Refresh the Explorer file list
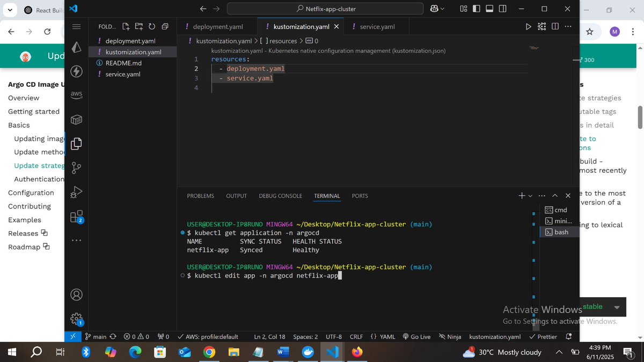Screen dimensions: 644x362 pos(152,26)
